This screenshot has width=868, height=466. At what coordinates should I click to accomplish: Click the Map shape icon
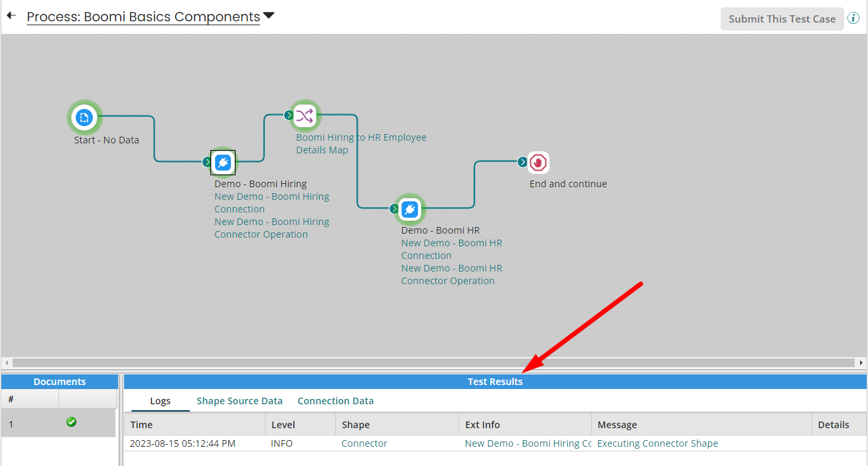pos(305,116)
